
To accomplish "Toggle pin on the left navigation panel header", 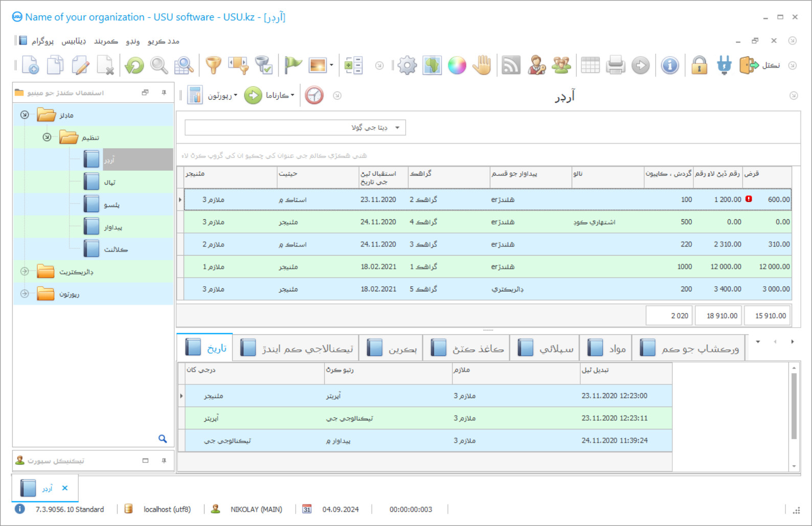I will (x=164, y=93).
